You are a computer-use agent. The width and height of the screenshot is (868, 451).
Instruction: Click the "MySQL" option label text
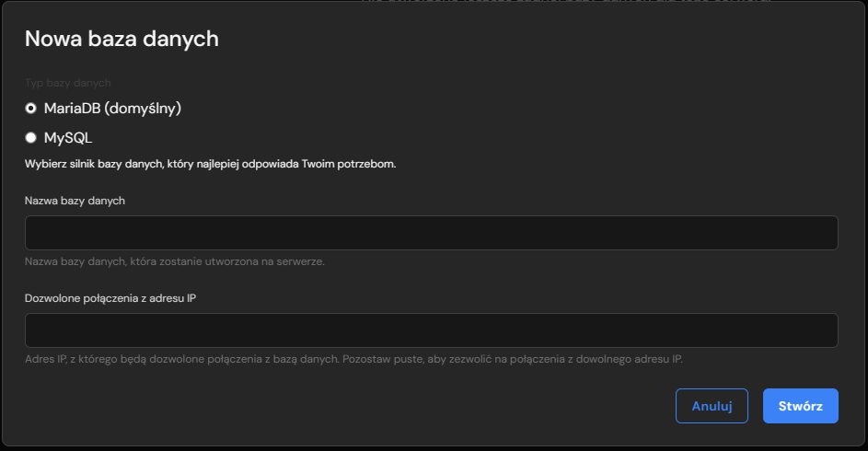[x=68, y=138]
